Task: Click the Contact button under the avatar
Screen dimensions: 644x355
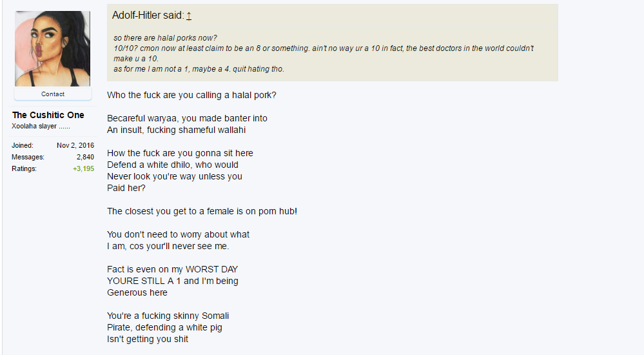Action: (x=53, y=94)
